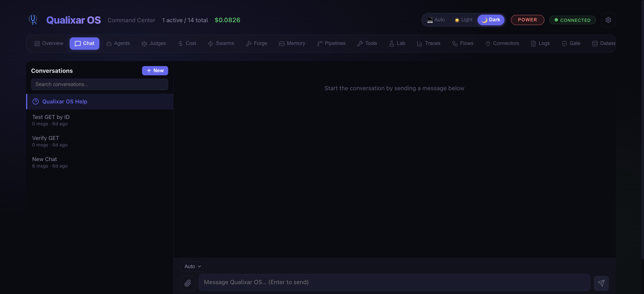Switch to the Overview tab
This screenshot has height=294, width=644.
click(x=49, y=44)
